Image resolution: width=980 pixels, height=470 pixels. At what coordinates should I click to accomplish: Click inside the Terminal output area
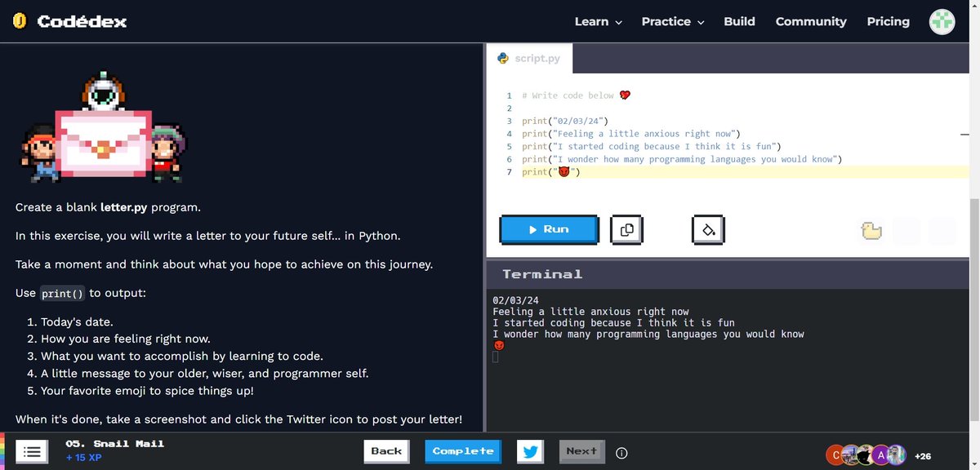[727, 359]
